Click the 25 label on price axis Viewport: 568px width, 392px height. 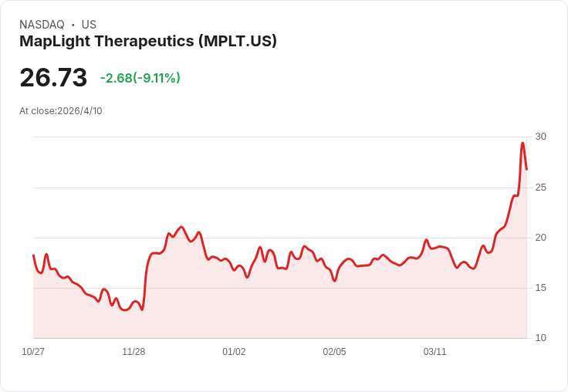click(540, 188)
